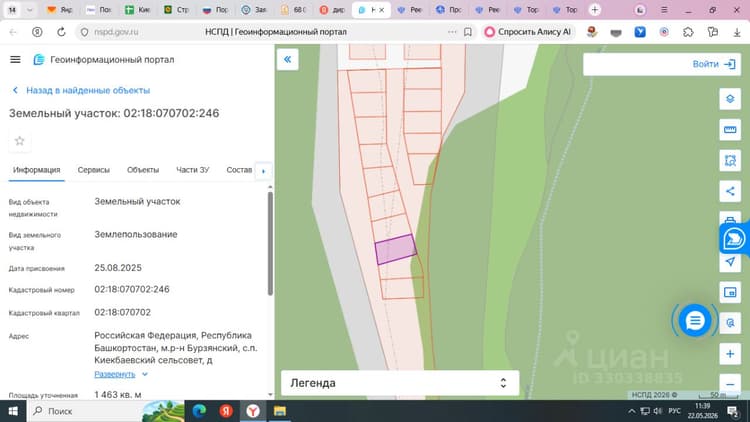Click cadastral quarter 02:18:070702 value
Screen dimensions: 750x422
pyautogui.click(x=122, y=312)
